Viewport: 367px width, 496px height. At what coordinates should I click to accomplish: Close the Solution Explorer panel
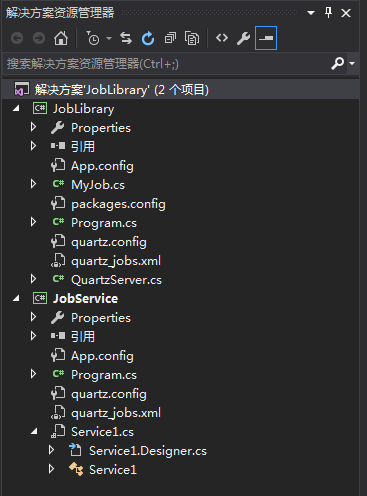point(346,13)
